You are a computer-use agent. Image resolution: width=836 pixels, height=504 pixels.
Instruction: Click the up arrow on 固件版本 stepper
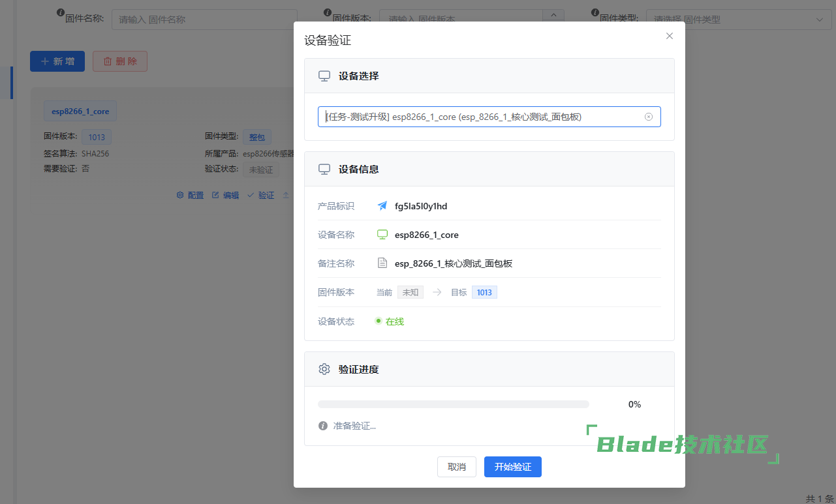click(553, 14)
